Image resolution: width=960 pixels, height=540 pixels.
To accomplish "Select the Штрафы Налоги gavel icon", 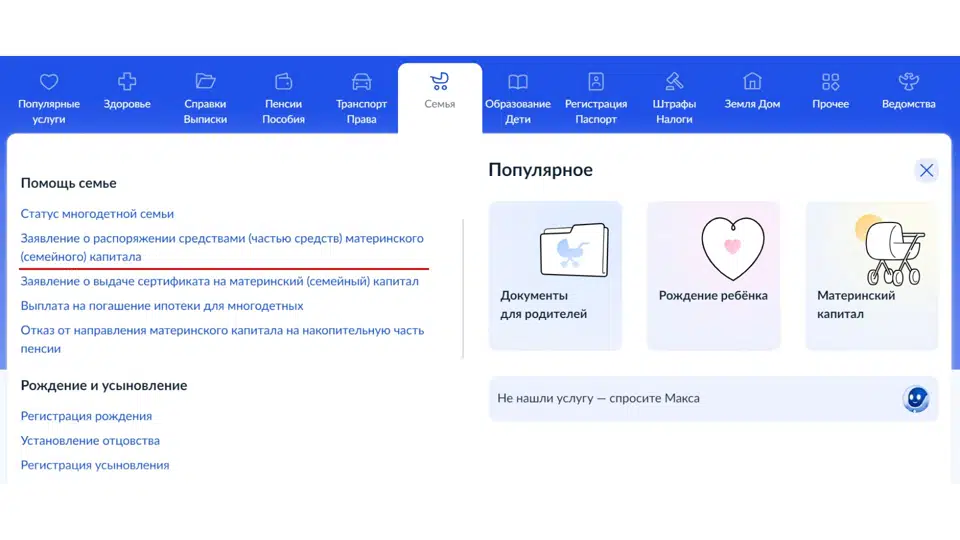I will click(x=674, y=81).
